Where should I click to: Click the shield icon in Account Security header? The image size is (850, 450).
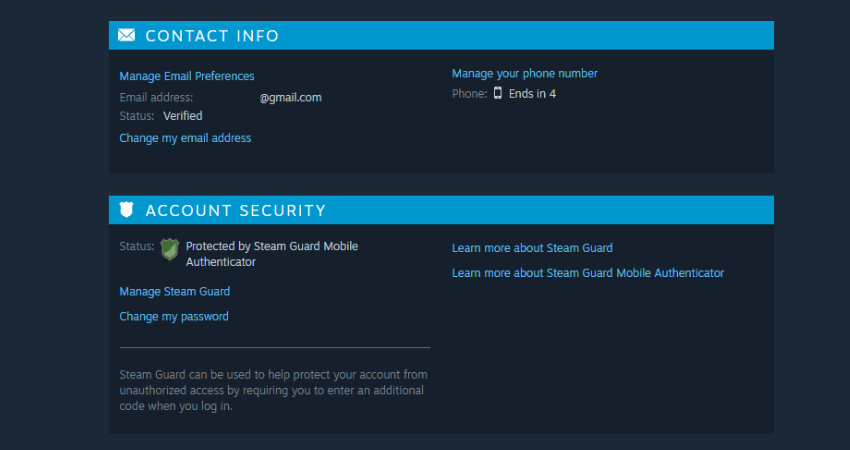126,210
